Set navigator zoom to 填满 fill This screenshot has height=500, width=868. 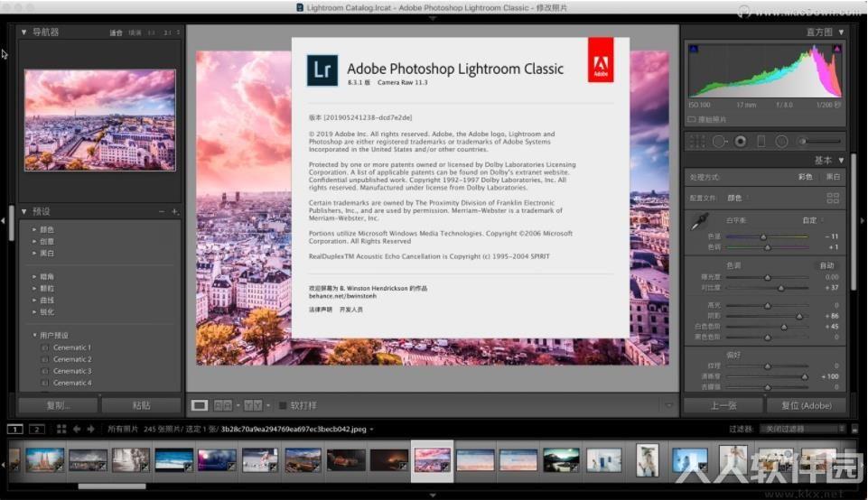[135, 32]
